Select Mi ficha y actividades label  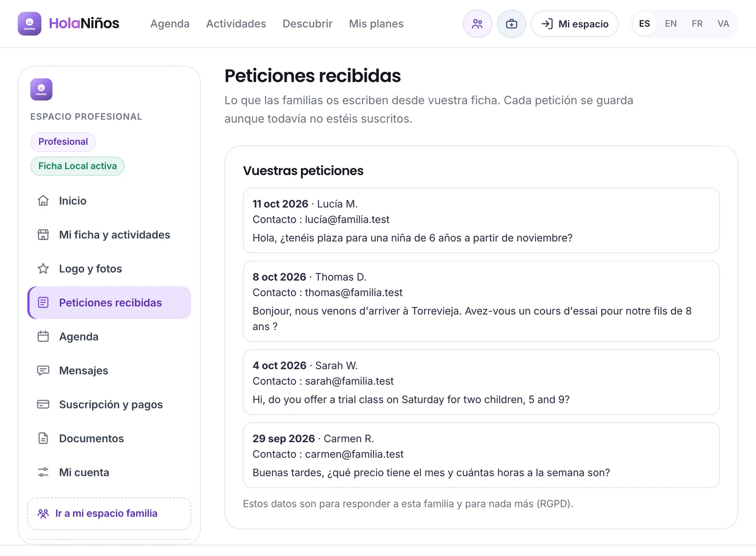(114, 235)
